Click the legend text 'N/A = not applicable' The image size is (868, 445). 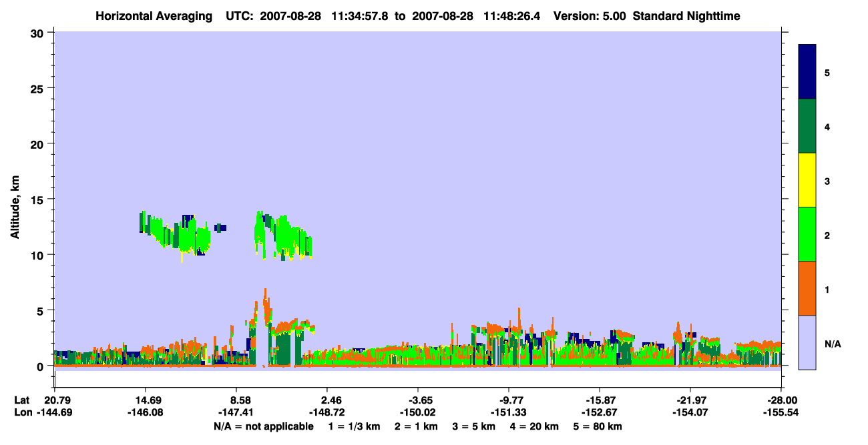tap(264, 426)
